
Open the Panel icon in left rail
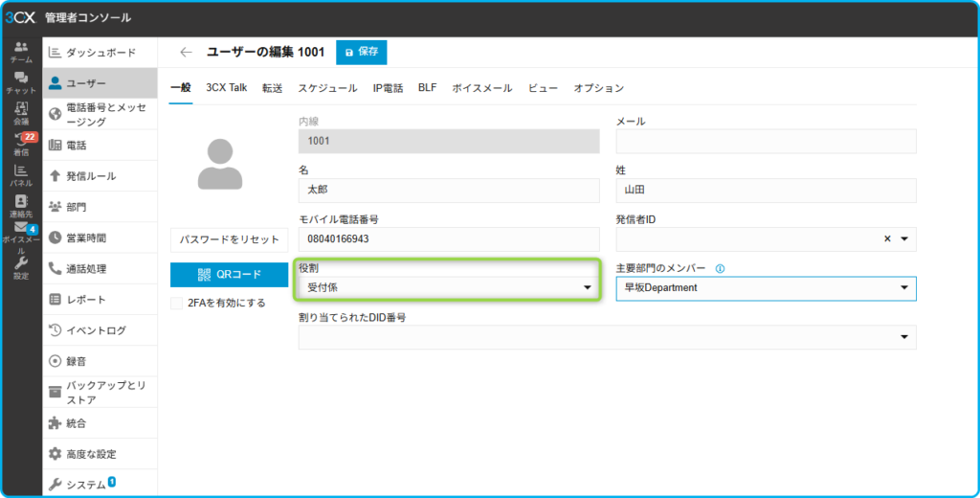(x=21, y=173)
